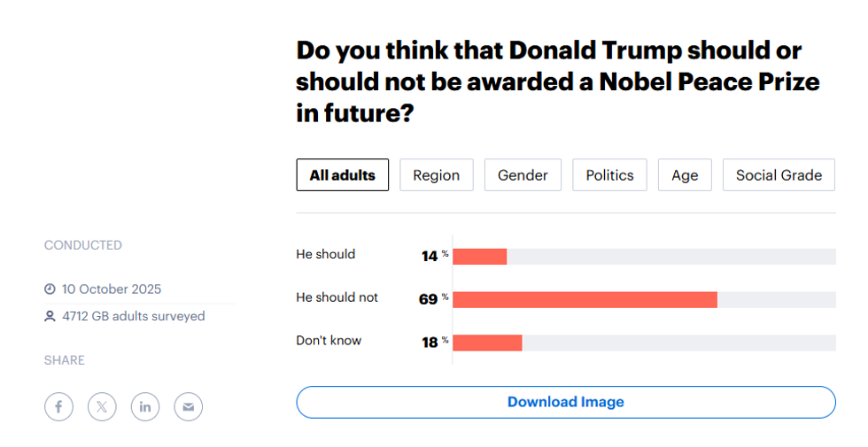Image resolution: width=868 pixels, height=447 pixels.
Task: Show the Age breakdown tab
Action: [x=685, y=175]
